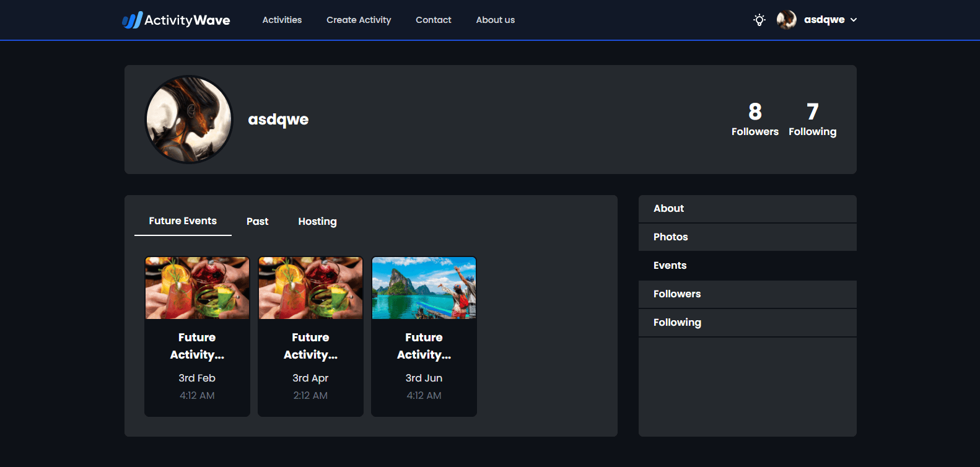Open the Activities nav link
980x467 pixels.
click(282, 20)
